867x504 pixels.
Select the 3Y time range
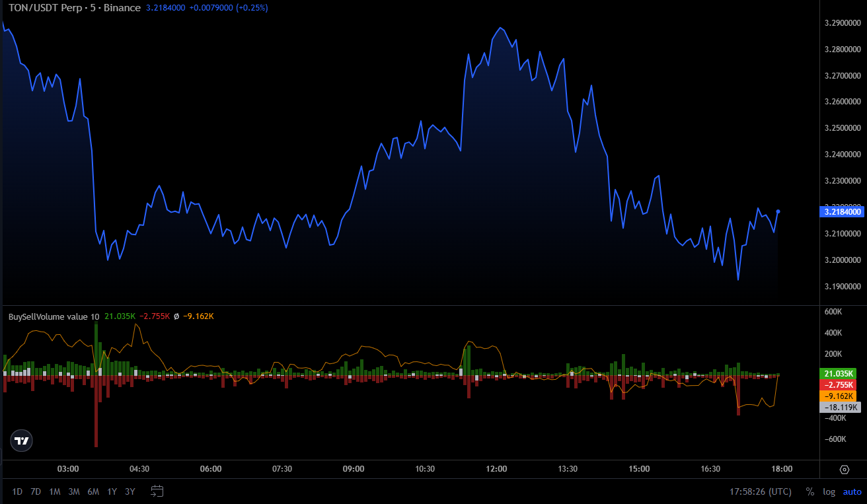tap(130, 491)
